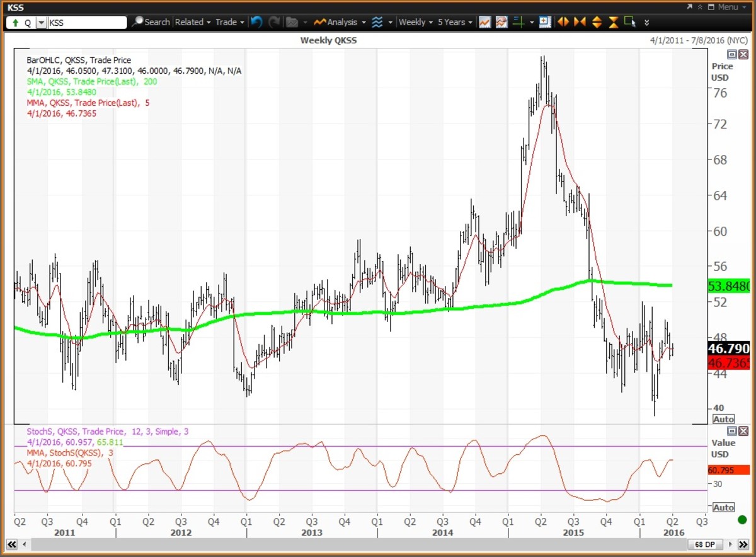Click the magnifier Search button

pos(151,22)
